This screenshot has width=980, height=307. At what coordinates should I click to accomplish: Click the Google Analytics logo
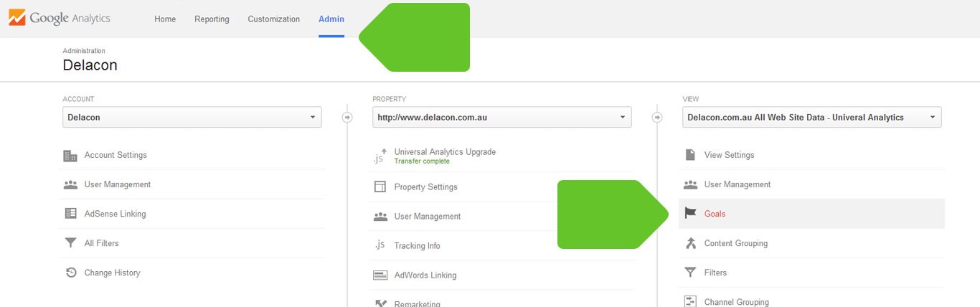click(x=60, y=18)
